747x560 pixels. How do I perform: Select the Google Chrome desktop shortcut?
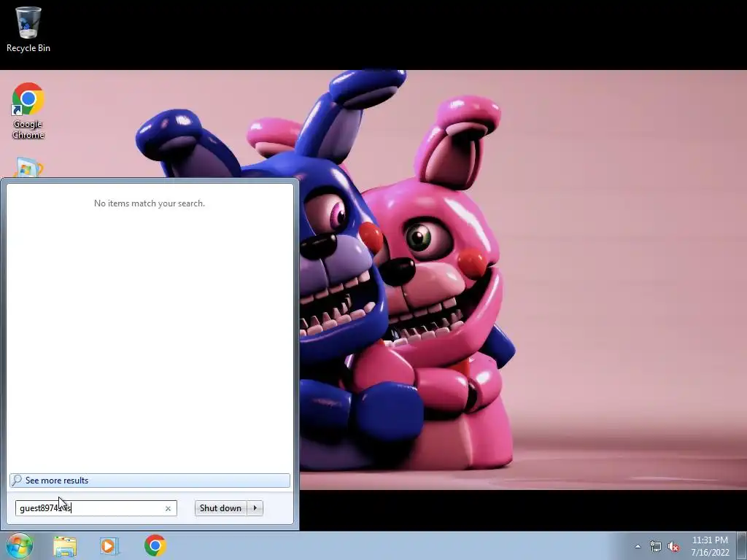tap(28, 111)
